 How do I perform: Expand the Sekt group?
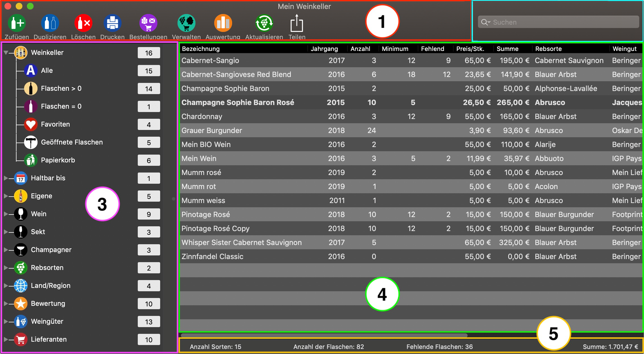pyautogui.click(x=6, y=232)
